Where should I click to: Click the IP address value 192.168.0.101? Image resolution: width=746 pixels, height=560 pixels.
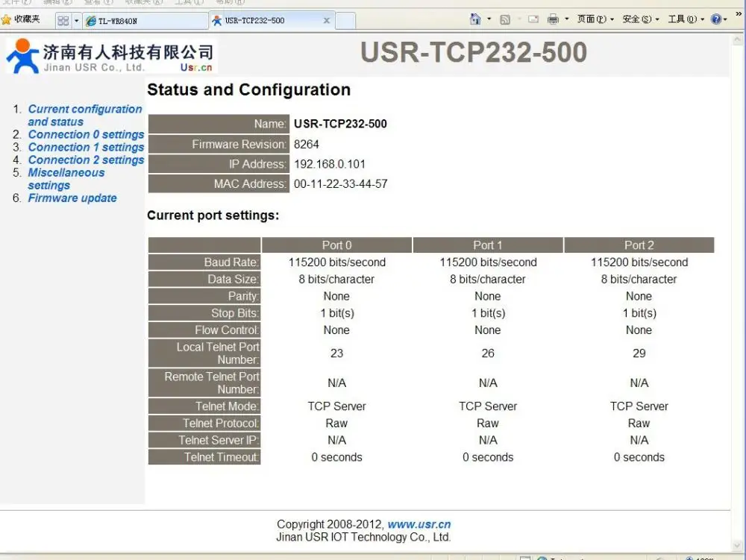(x=330, y=165)
